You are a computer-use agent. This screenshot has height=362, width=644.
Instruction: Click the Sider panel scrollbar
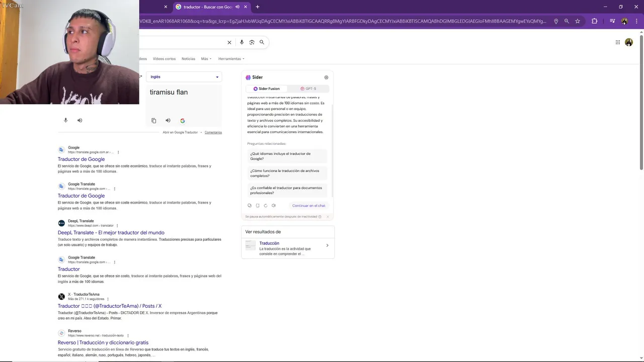coord(332,151)
